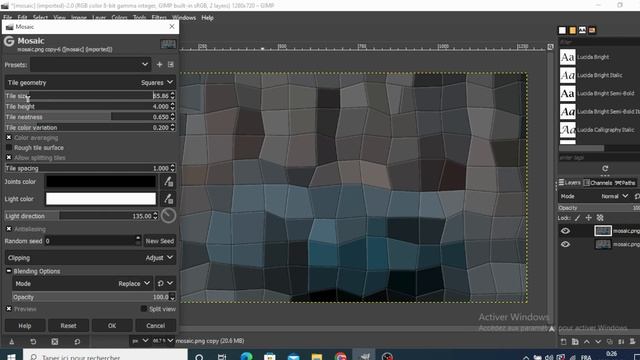The image size is (640, 360).
Task: Click the reset to default values icon
Action: click(x=77, y=341)
